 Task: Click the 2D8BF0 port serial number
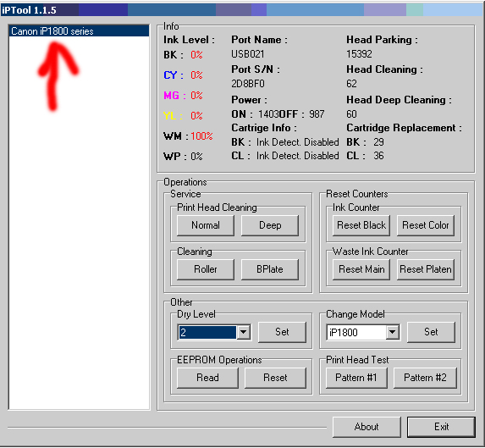tap(248, 84)
